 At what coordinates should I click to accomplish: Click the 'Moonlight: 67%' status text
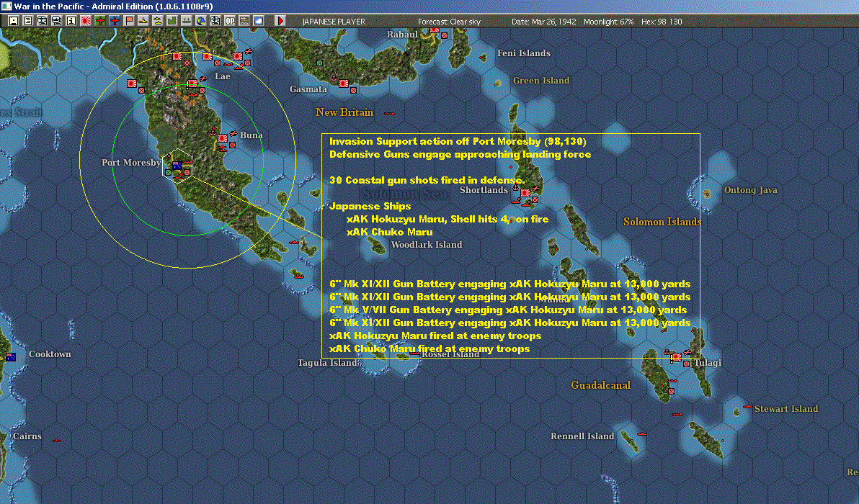tap(609, 22)
